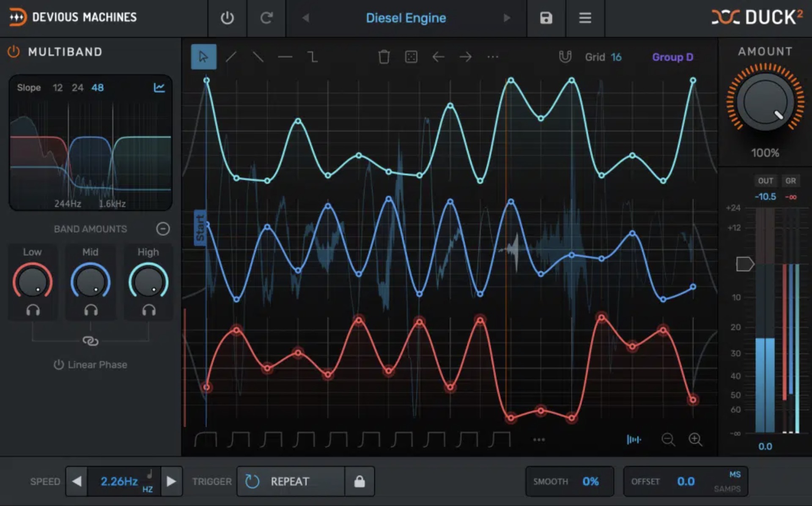
Task: Switch speed unit with note icon
Action: (x=149, y=474)
